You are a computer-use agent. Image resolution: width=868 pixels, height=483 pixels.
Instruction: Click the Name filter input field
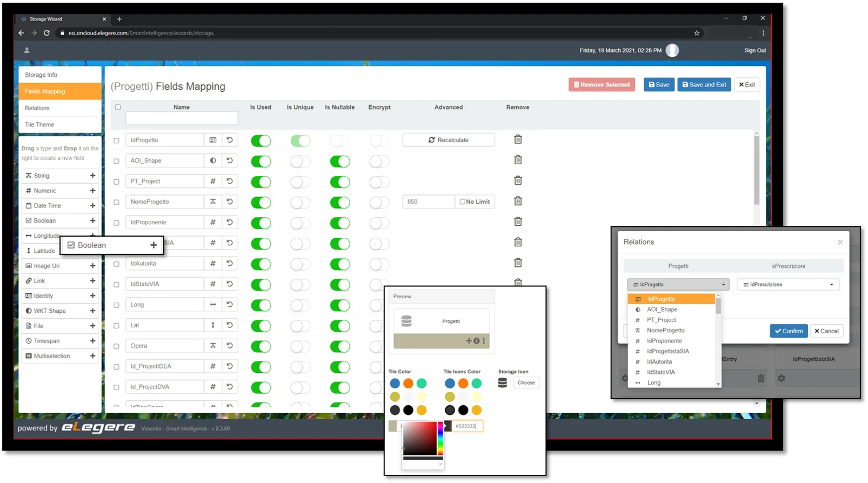[182, 118]
